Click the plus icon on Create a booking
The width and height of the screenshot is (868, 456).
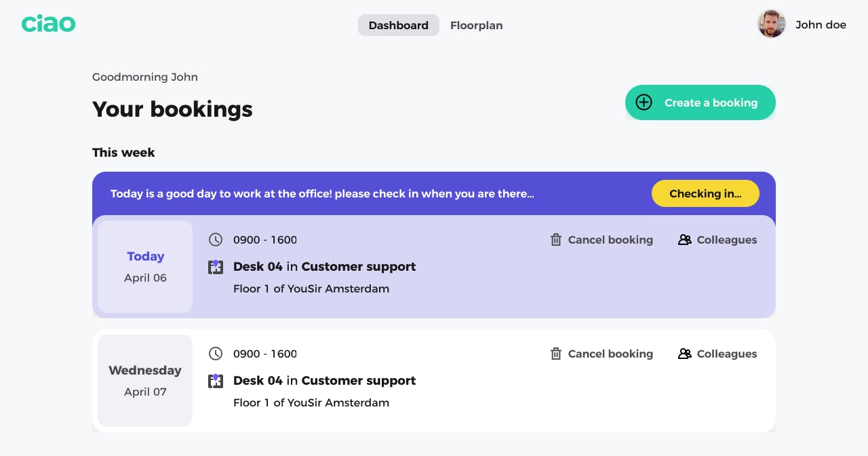644,102
